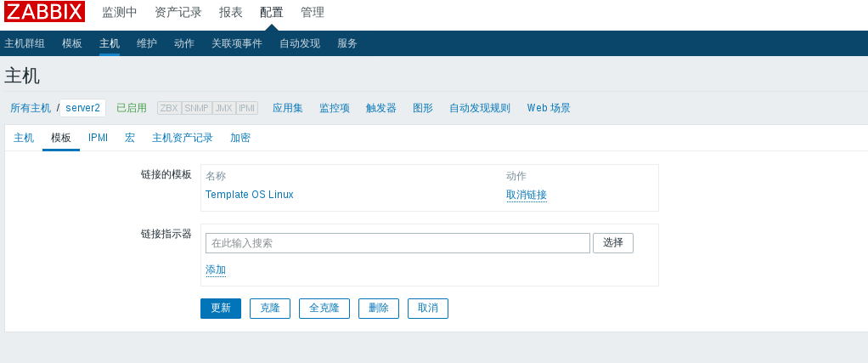Screen dimensions: 868x363
Task: Click the 取消 button
Action: click(x=427, y=308)
